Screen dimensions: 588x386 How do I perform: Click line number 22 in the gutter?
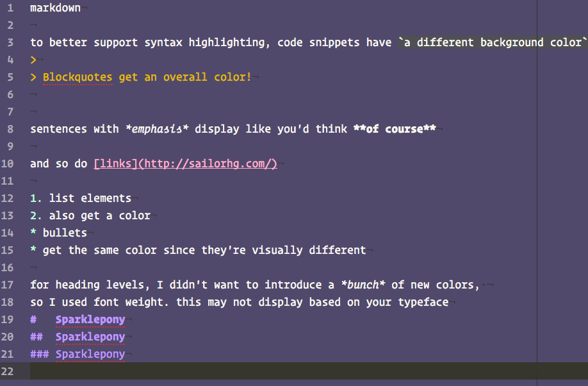coord(8,371)
